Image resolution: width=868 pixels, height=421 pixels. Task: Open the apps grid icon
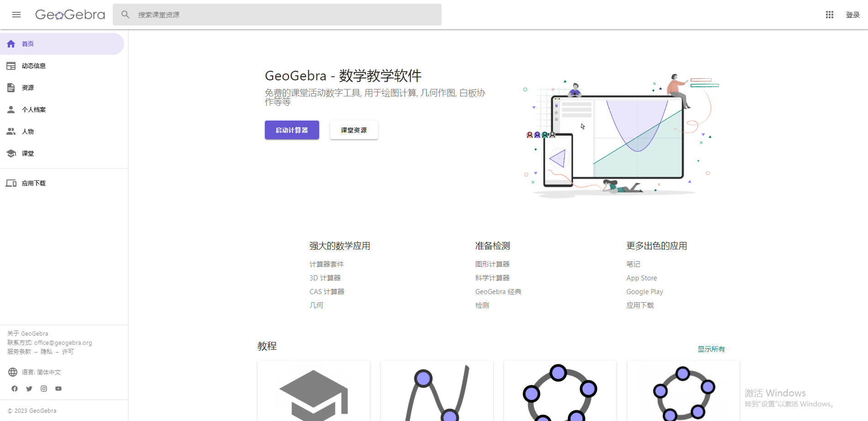(830, 15)
